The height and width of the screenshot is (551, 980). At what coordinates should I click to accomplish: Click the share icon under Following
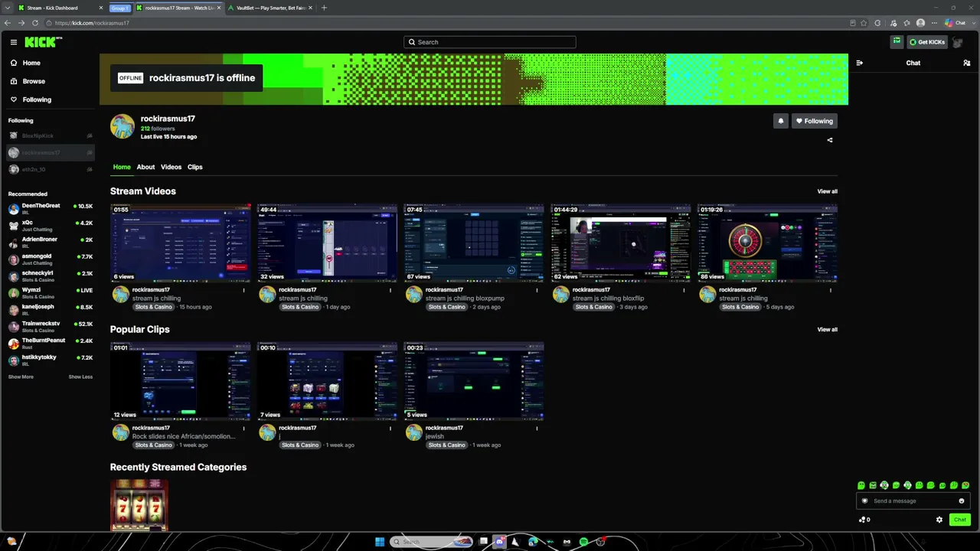pos(830,140)
